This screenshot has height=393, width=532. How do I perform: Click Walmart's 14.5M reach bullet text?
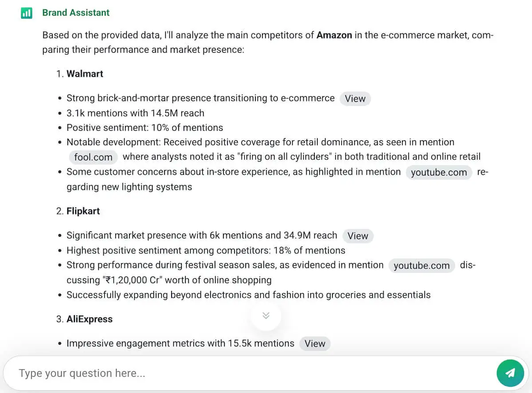[135, 113]
